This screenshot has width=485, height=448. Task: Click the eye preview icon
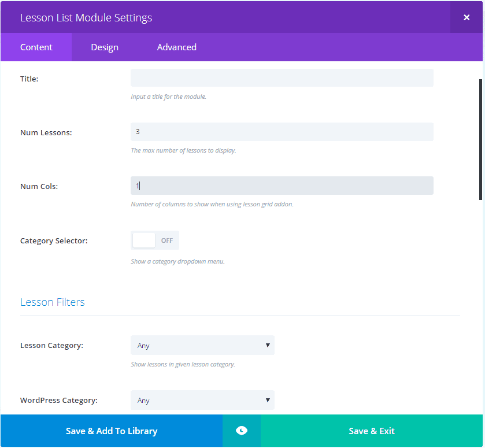(242, 431)
